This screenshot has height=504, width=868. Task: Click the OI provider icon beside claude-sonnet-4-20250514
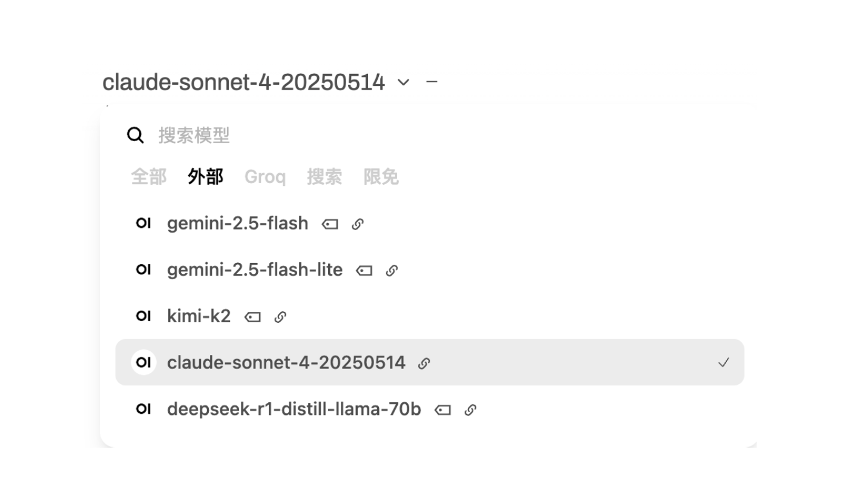point(143,362)
